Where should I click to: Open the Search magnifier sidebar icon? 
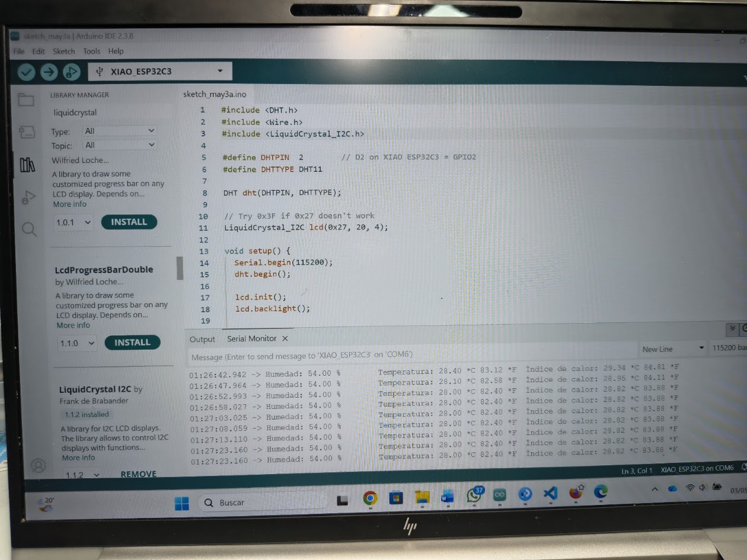(29, 229)
